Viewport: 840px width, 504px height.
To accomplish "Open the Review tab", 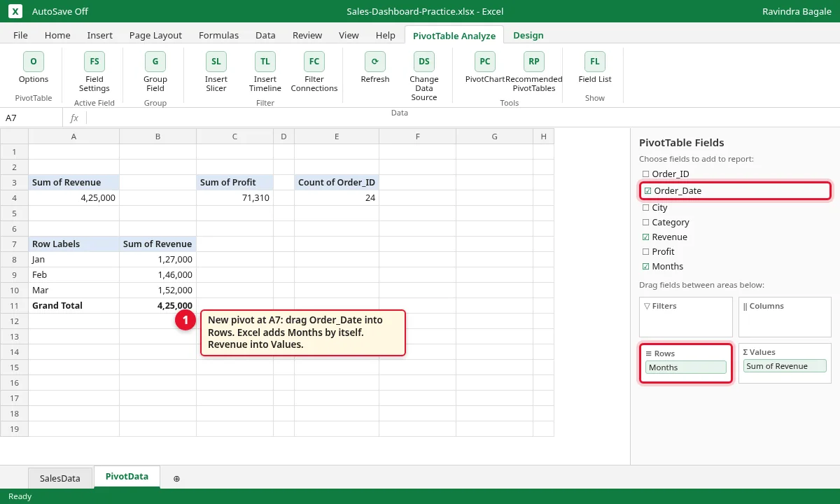I will click(307, 35).
